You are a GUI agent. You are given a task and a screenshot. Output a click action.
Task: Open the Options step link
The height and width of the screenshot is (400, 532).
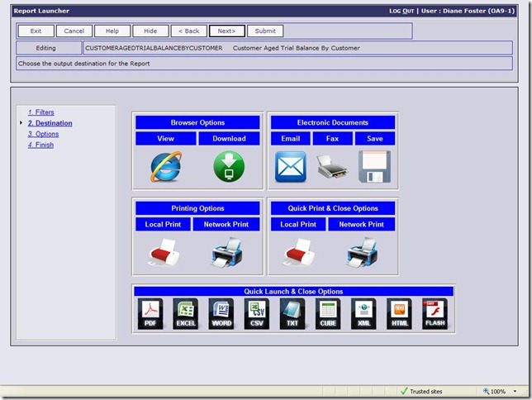pos(43,134)
